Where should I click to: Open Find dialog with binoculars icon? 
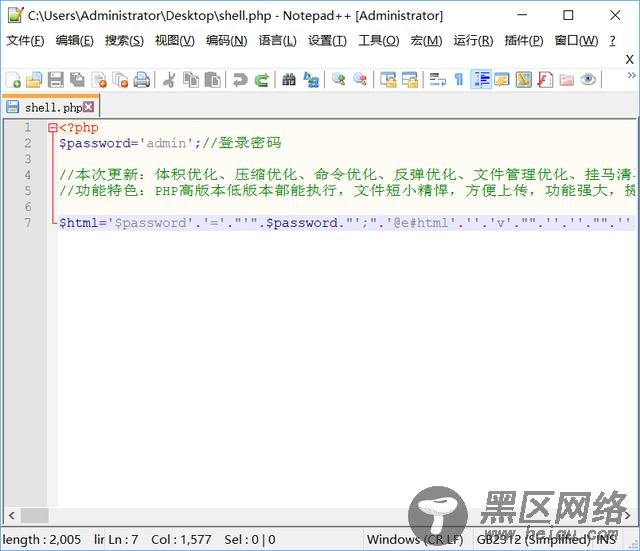click(289, 80)
